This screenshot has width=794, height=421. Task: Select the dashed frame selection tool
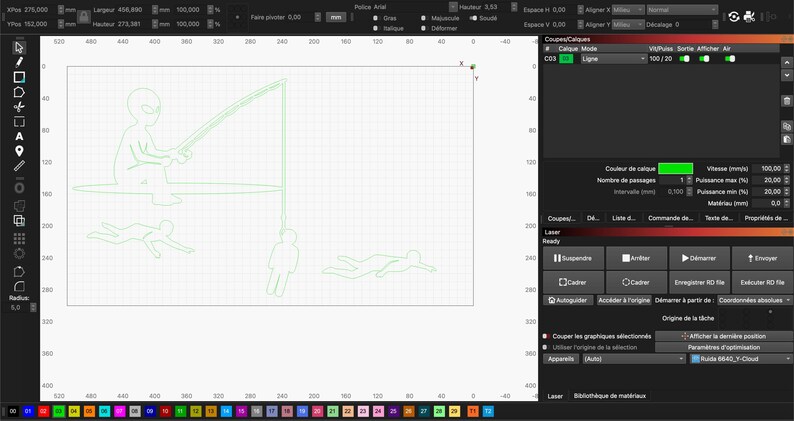point(19,122)
